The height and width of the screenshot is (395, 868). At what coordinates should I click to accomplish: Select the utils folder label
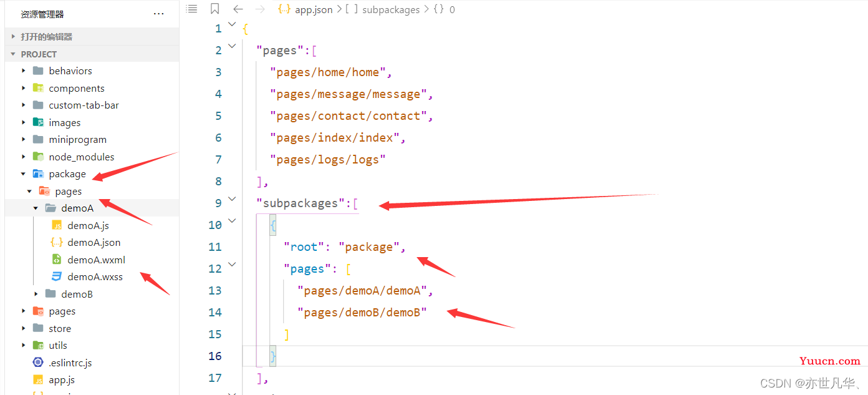pyautogui.click(x=58, y=345)
